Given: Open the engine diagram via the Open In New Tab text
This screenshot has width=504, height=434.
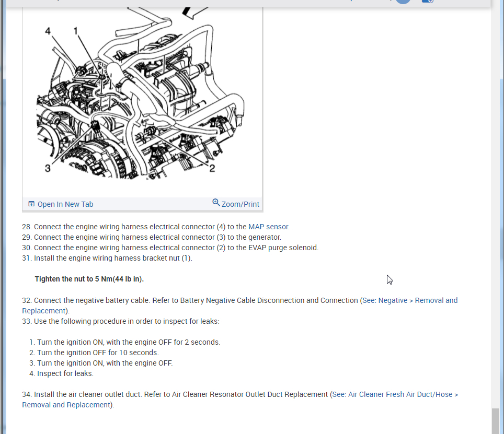Looking at the screenshot, I should point(65,204).
